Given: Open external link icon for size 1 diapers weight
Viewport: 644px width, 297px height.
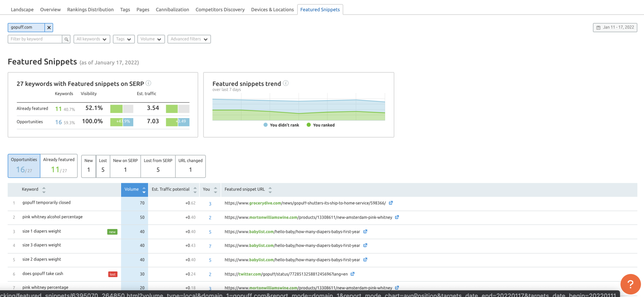Looking at the screenshot, I should pos(365,232).
